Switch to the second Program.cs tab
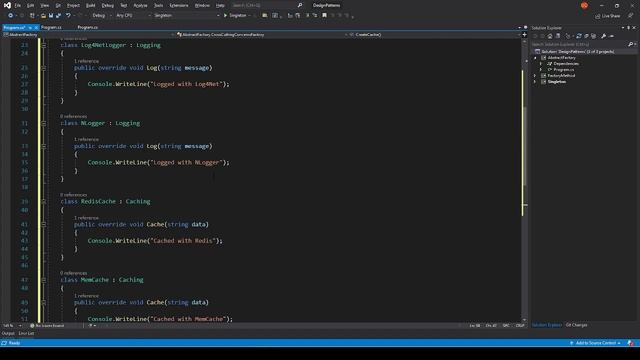The width and height of the screenshot is (640, 360). coord(51,27)
